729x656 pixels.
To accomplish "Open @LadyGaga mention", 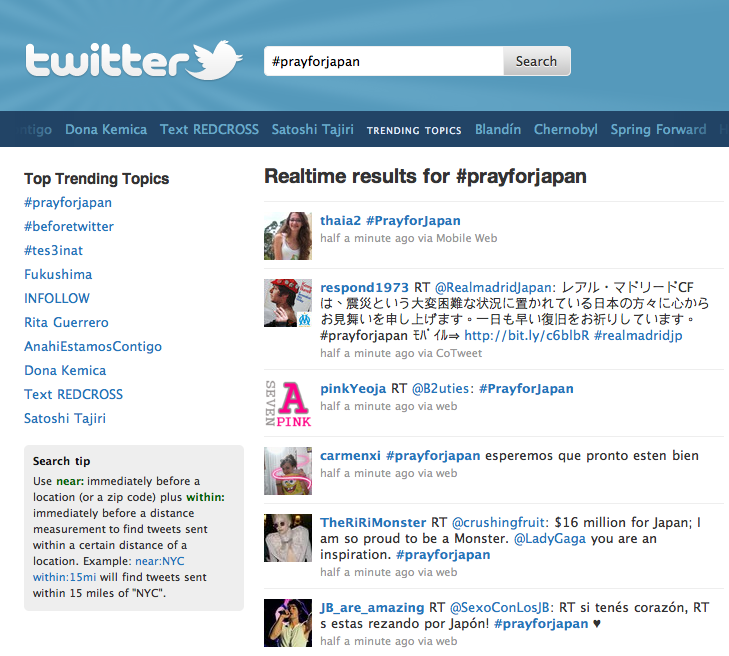I will 550,539.
